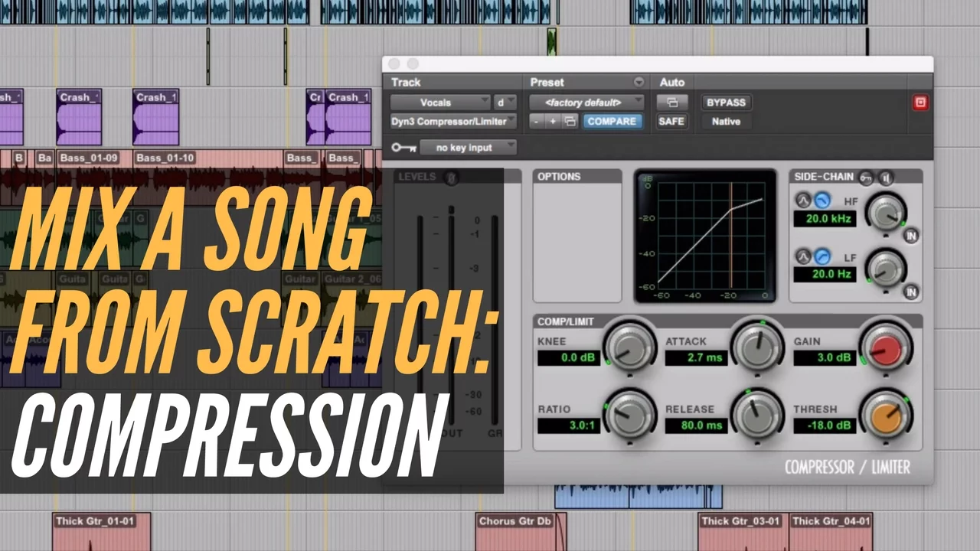Select the Thick Gtr_03-01 clip
This screenshot has height=551, width=980.
coord(743,532)
